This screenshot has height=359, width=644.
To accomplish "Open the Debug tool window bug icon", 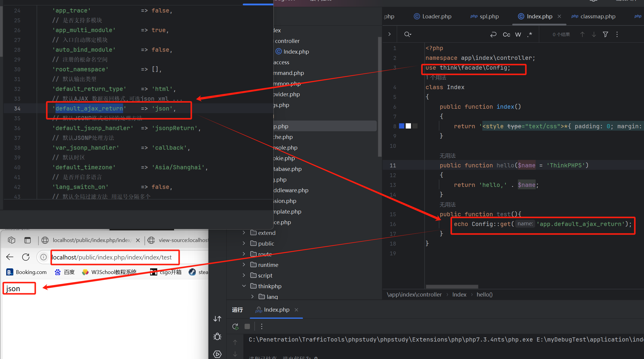I will (x=217, y=336).
